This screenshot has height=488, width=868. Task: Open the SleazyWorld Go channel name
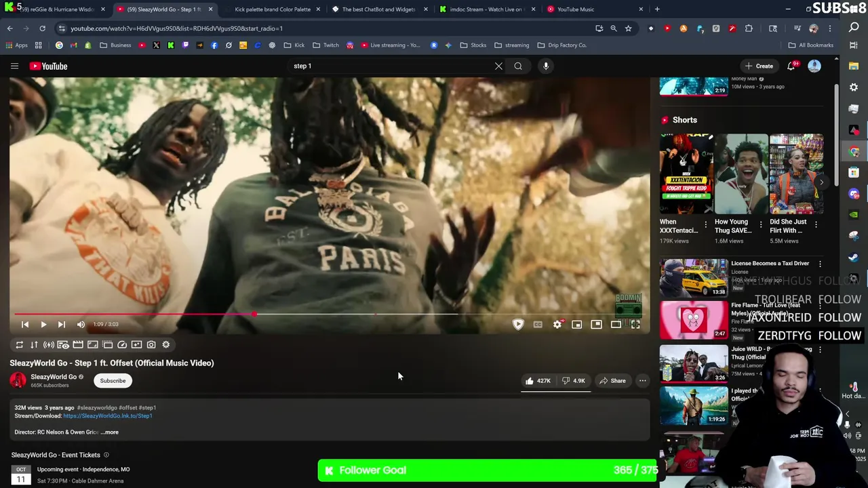click(x=54, y=377)
